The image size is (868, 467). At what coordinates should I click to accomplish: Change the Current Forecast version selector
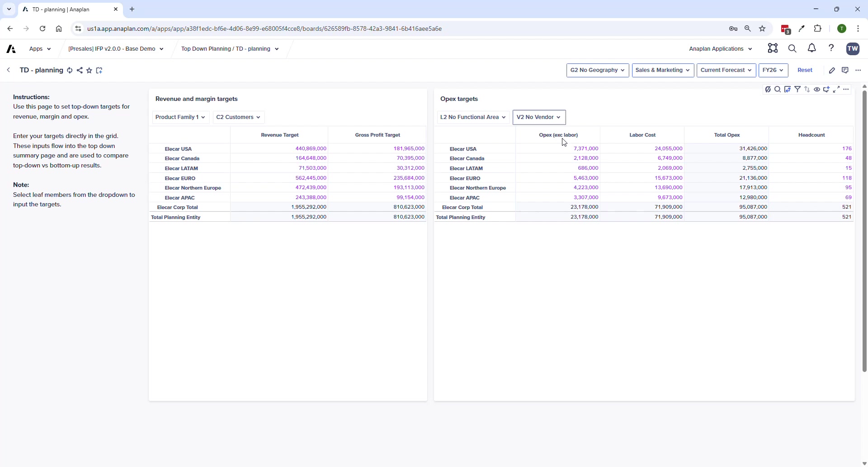pyautogui.click(x=726, y=70)
